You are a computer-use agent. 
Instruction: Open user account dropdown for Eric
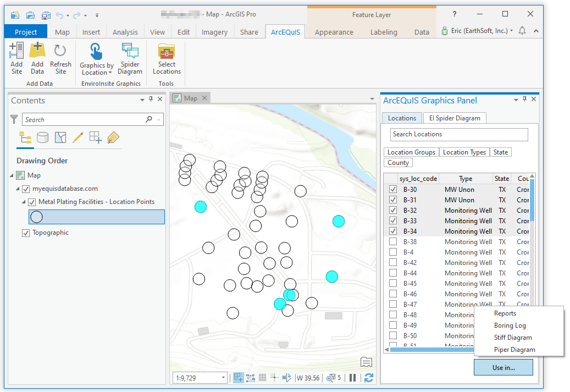pos(512,31)
